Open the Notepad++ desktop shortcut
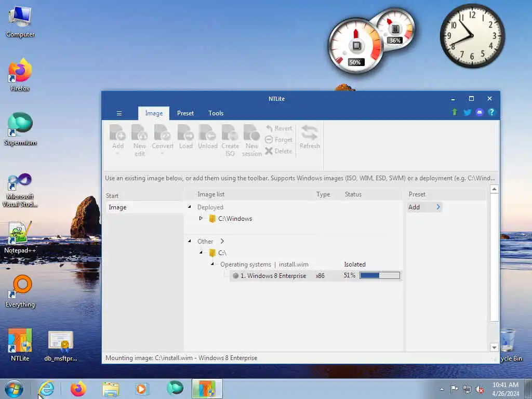Image resolution: width=532 pixels, height=399 pixels. click(x=20, y=237)
